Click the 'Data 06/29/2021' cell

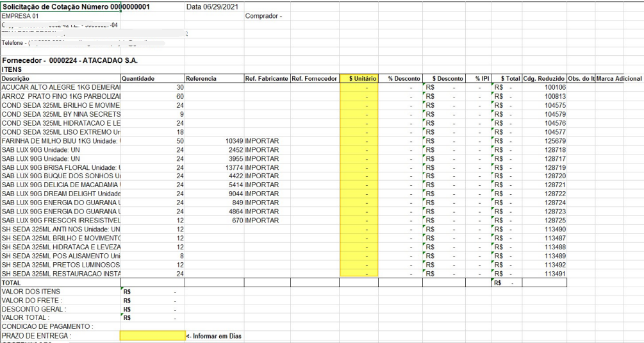pyautogui.click(x=215, y=7)
